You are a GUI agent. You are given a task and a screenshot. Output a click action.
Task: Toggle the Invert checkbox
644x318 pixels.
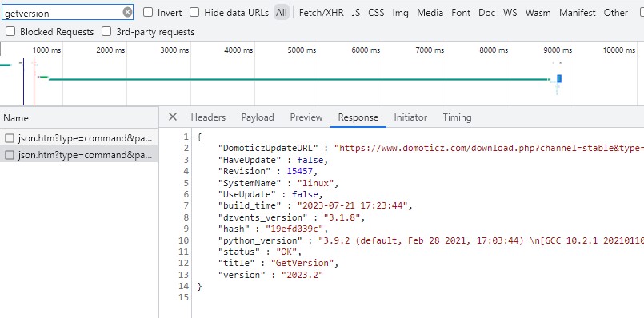(x=148, y=12)
